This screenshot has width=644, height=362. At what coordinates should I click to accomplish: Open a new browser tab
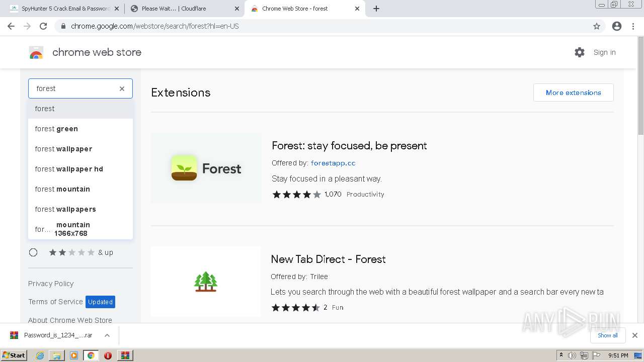click(x=376, y=9)
